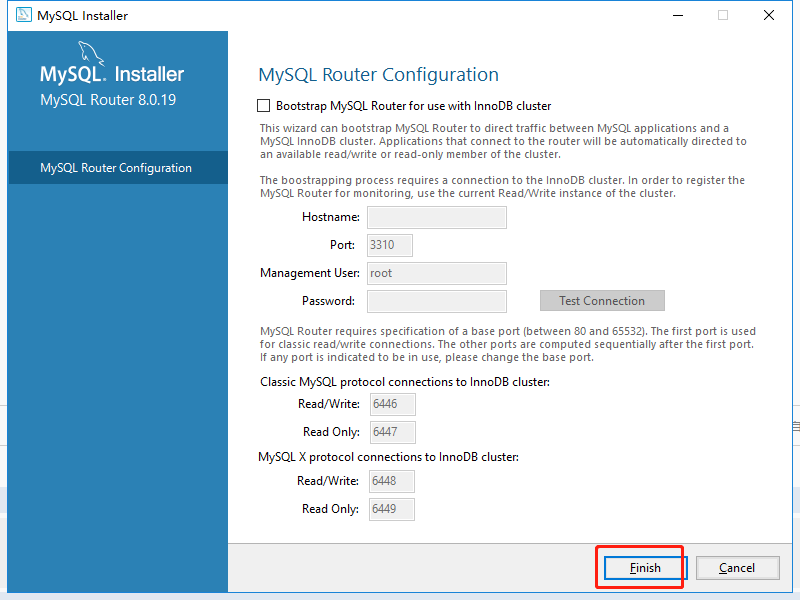This screenshot has height=600, width=800.
Task: Click the Password label
Action: [x=328, y=301]
